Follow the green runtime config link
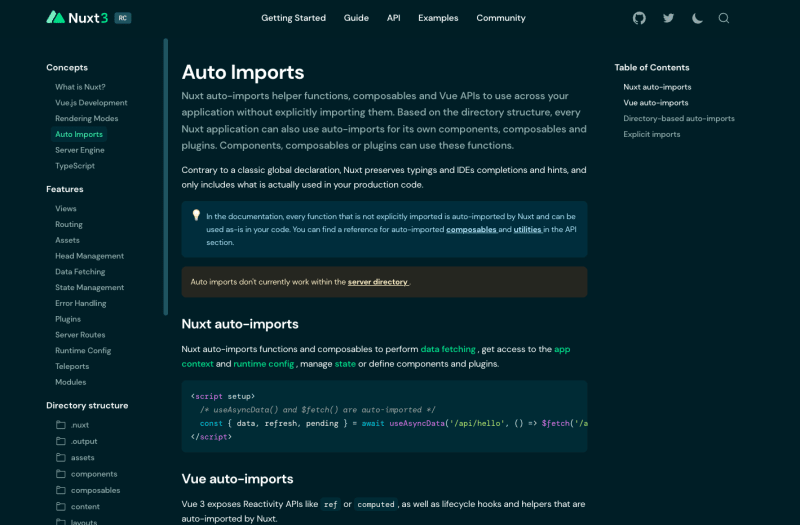Image resolution: width=800 pixels, height=525 pixels. point(263,364)
